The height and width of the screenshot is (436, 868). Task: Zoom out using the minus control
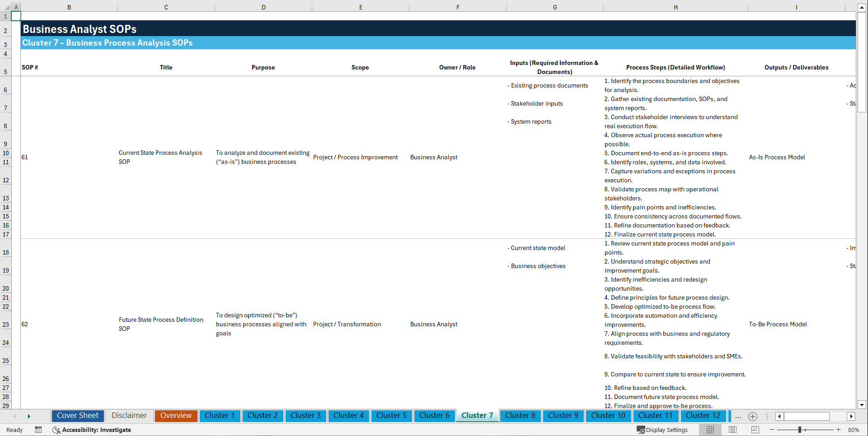[x=772, y=430]
